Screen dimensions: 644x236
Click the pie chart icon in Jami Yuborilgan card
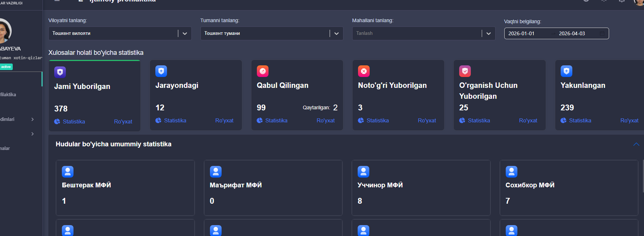[x=57, y=122]
